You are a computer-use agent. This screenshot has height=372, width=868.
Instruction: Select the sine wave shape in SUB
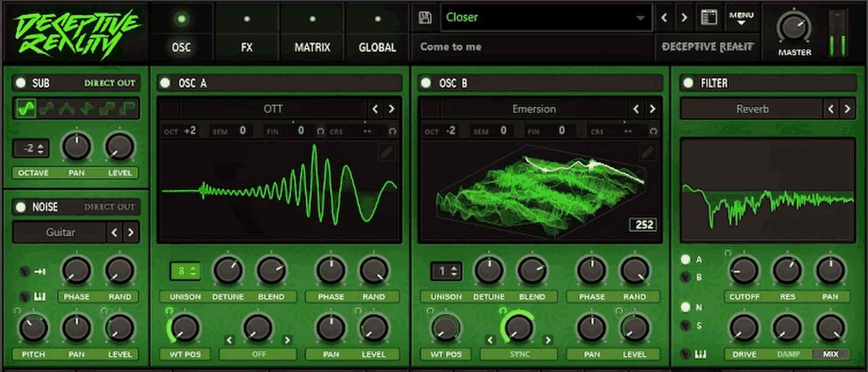pos(26,109)
